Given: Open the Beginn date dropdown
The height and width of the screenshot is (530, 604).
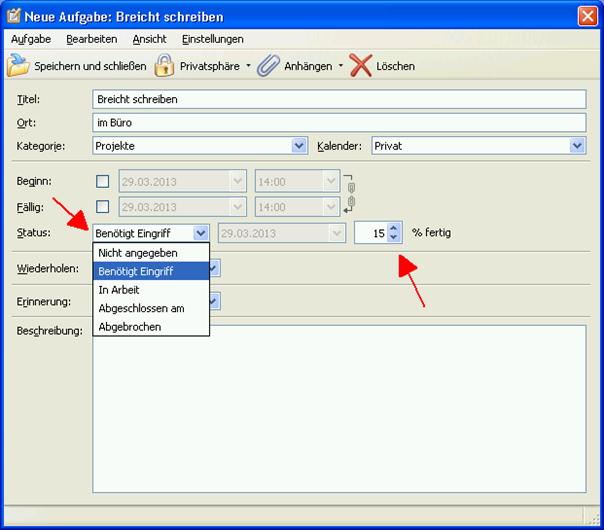Looking at the screenshot, I should coord(237,181).
